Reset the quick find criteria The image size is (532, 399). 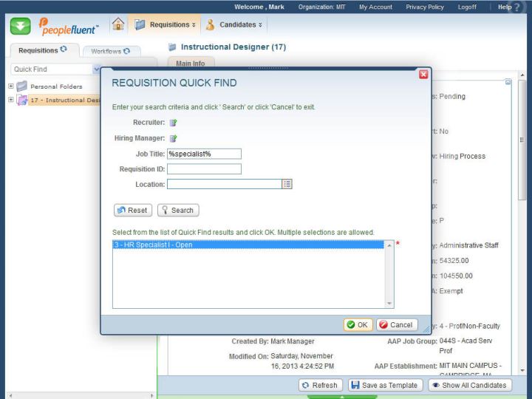coord(133,210)
